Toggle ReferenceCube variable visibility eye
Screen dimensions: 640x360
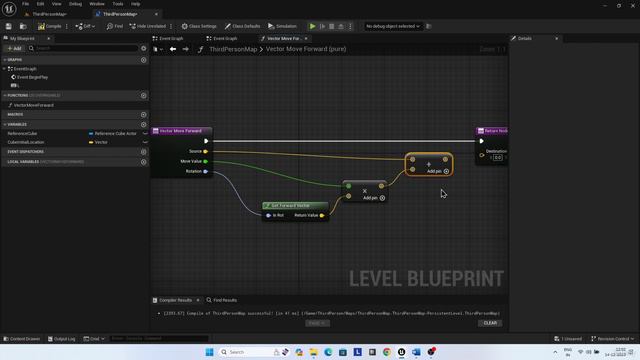[x=145, y=133]
